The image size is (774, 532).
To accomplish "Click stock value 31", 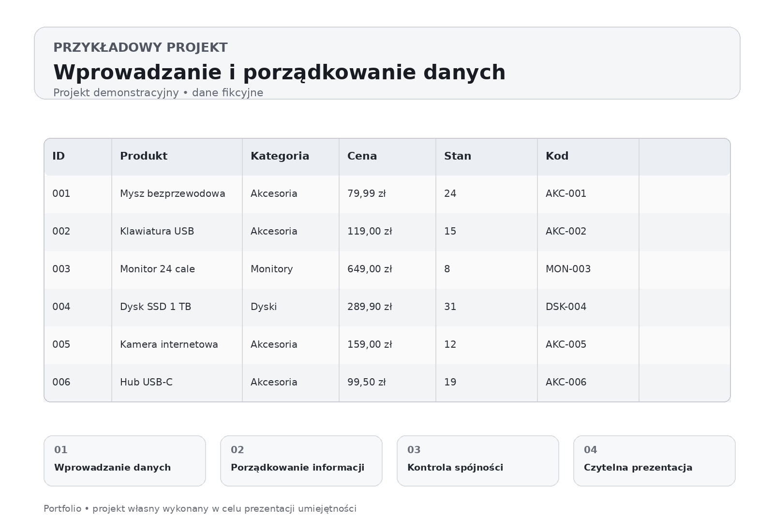I will click(x=450, y=307).
